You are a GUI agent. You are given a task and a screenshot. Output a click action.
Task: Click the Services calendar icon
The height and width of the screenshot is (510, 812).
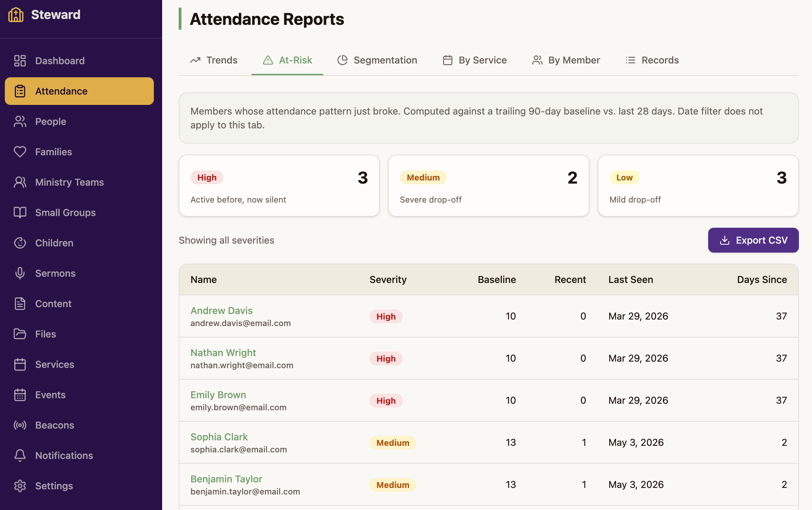pos(20,364)
